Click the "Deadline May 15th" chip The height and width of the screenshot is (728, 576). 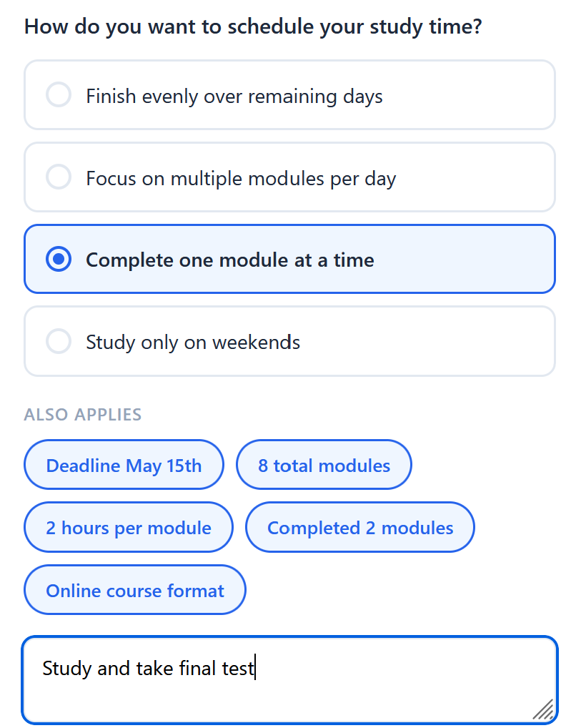click(x=123, y=465)
